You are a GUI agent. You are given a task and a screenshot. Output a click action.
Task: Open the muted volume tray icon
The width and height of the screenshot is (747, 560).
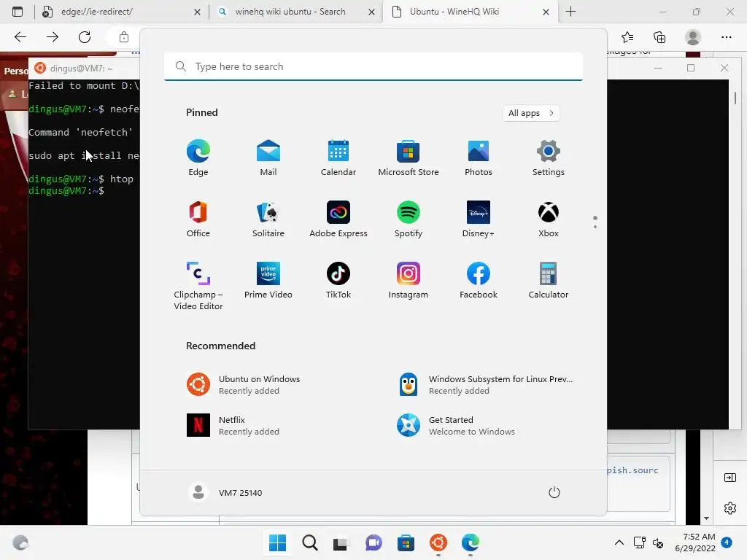(x=658, y=542)
